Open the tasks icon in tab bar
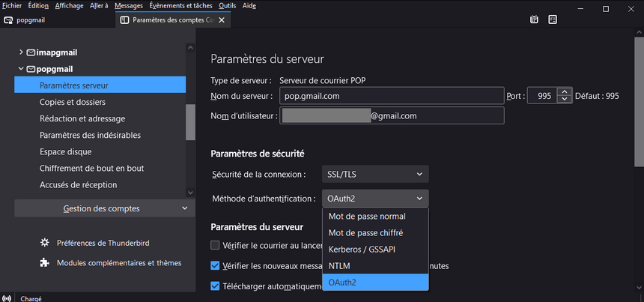The height and width of the screenshot is (302, 644). (552, 19)
